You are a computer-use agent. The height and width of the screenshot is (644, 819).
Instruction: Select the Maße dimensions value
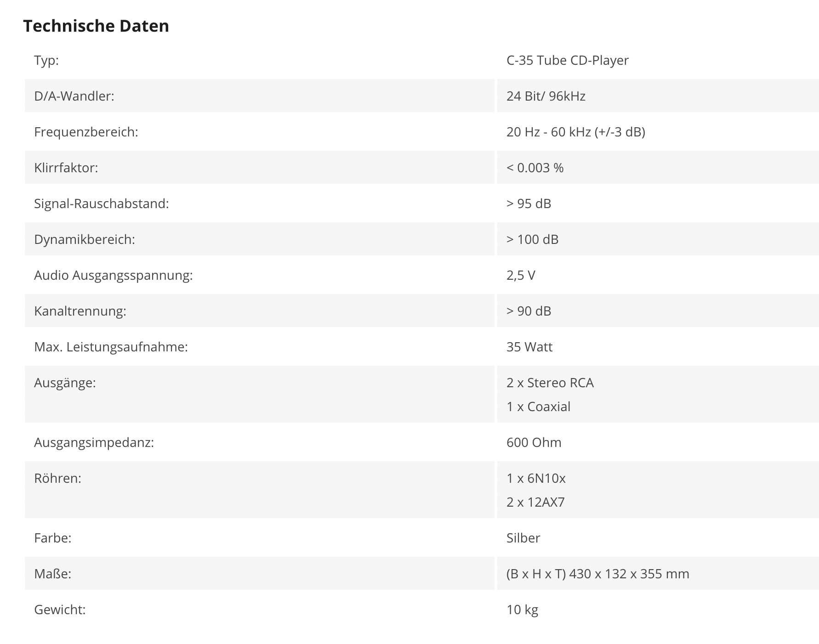598,574
